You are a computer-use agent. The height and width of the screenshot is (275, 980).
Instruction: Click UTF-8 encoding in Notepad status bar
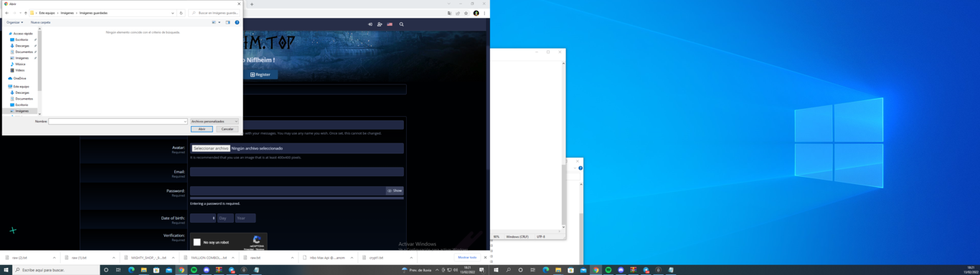(541, 236)
